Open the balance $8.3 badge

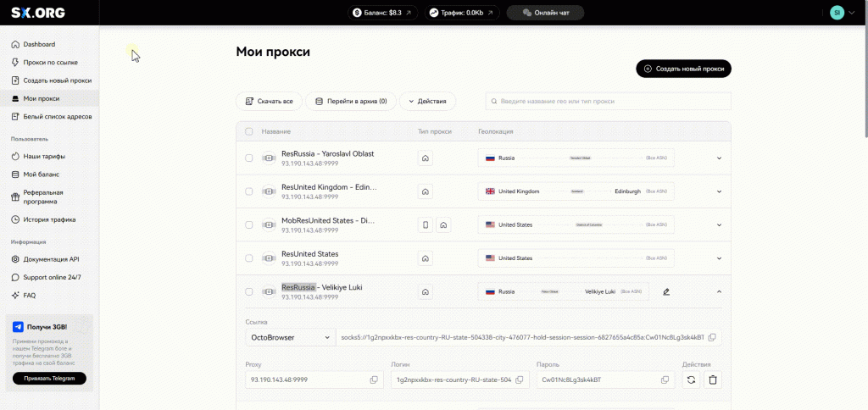tap(382, 12)
